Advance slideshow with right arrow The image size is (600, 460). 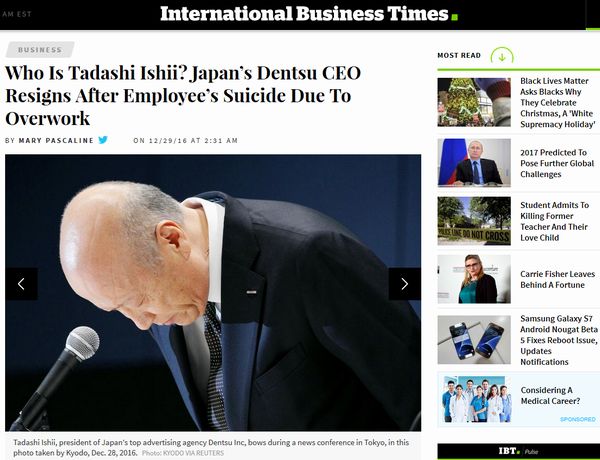[404, 284]
